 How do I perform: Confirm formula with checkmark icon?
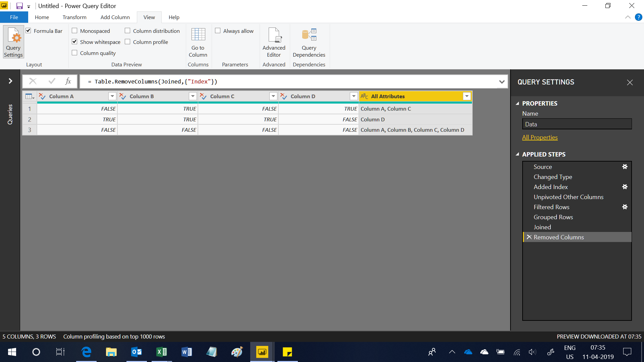click(52, 81)
